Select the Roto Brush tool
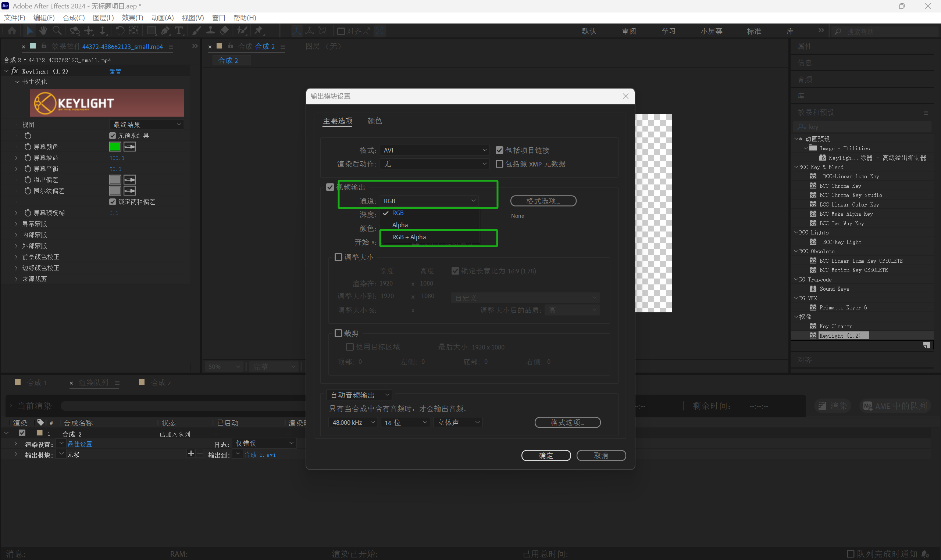 tap(242, 31)
